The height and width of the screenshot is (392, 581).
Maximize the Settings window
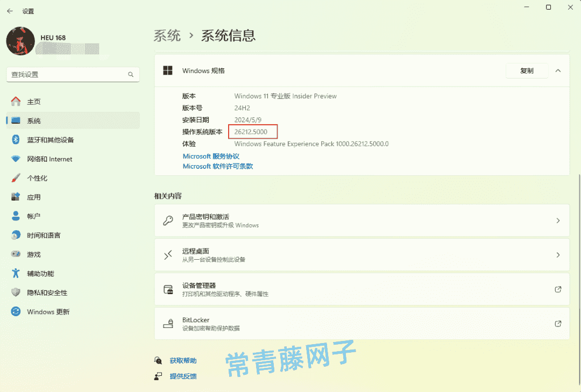(x=548, y=8)
